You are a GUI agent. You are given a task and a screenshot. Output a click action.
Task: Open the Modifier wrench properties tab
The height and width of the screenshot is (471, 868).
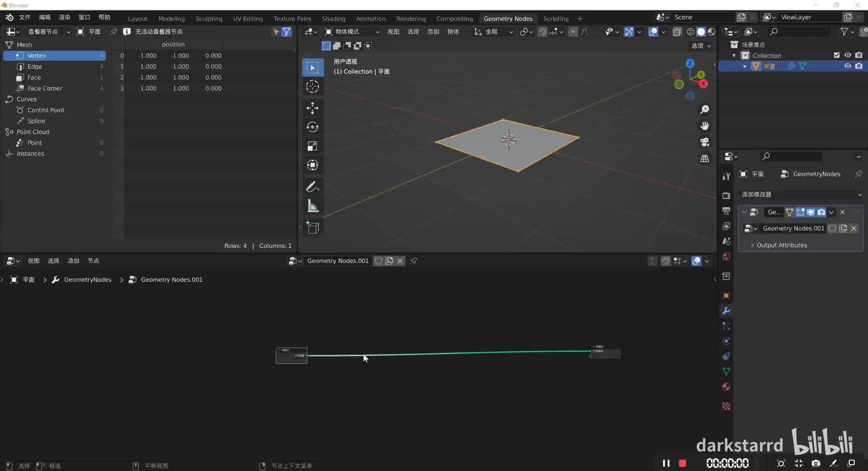(x=726, y=310)
